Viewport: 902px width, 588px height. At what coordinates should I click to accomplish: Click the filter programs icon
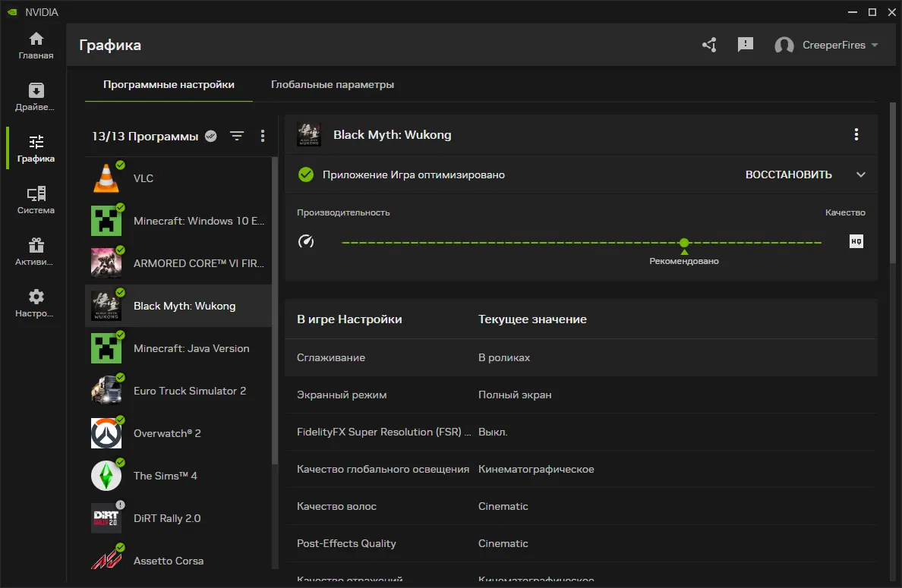point(237,136)
